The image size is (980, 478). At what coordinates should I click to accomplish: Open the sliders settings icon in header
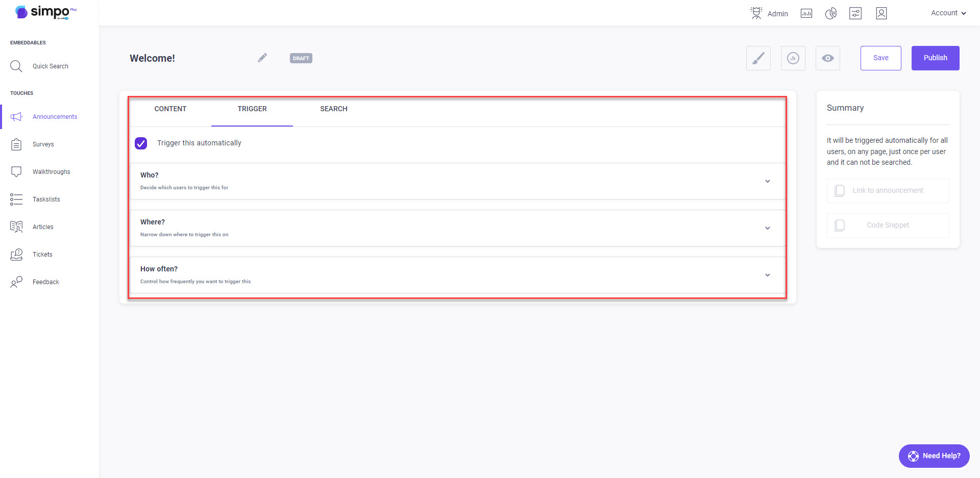tap(855, 13)
